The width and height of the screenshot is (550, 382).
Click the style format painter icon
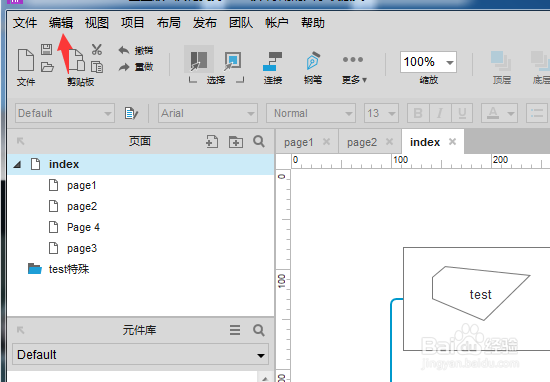point(131,113)
